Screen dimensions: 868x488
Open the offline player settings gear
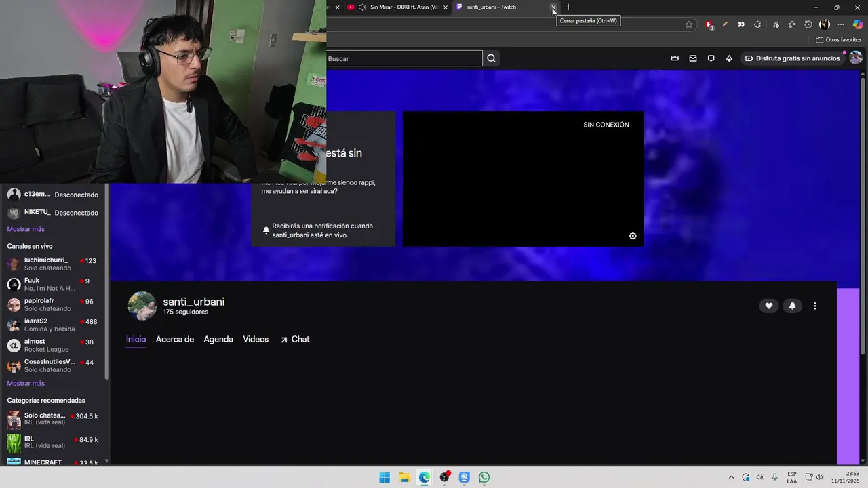coord(633,236)
